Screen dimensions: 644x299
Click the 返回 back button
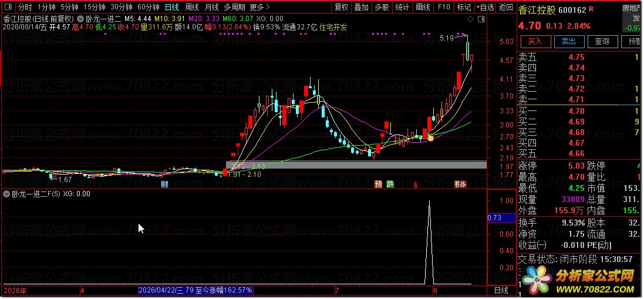pos(505,7)
